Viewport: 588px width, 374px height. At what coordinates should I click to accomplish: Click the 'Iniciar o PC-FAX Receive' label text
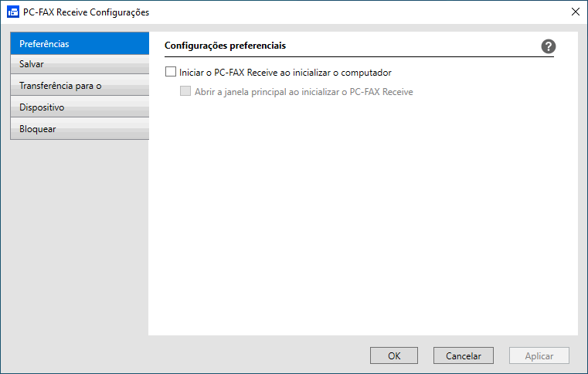(285, 73)
